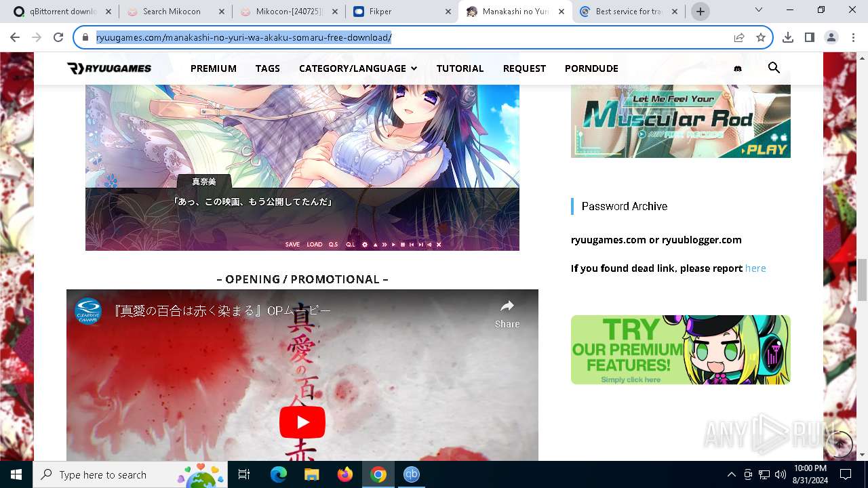Click YouTube Share button on video
Screen dimensions: 868x488
tap(507, 314)
